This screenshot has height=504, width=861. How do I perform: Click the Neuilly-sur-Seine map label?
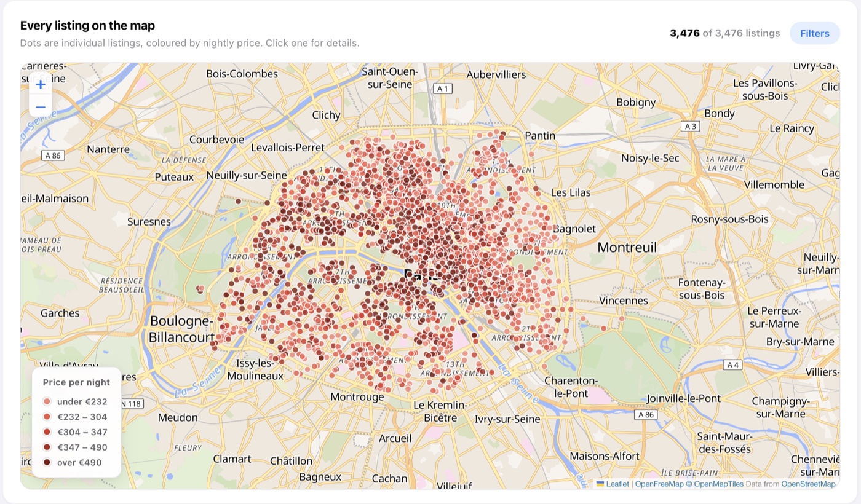(x=247, y=175)
